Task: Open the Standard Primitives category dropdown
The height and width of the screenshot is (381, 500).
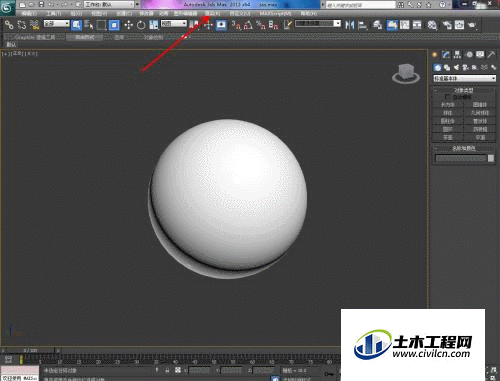Action: (x=464, y=78)
